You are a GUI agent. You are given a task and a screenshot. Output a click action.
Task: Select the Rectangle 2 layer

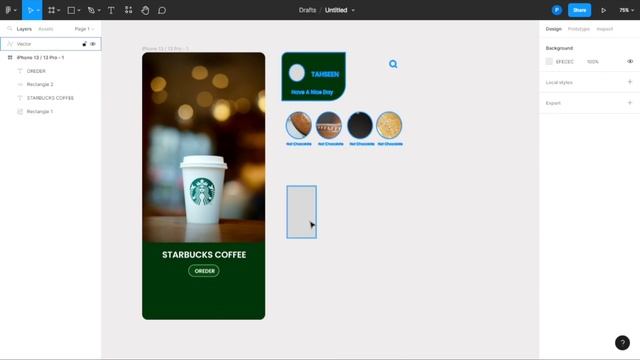click(x=51, y=84)
